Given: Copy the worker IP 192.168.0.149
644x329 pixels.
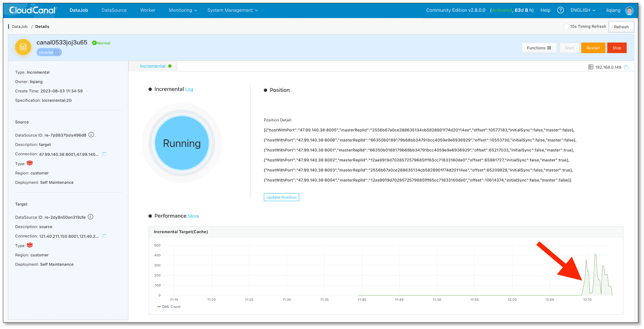Looking at the screenshot, I should 627,67.
